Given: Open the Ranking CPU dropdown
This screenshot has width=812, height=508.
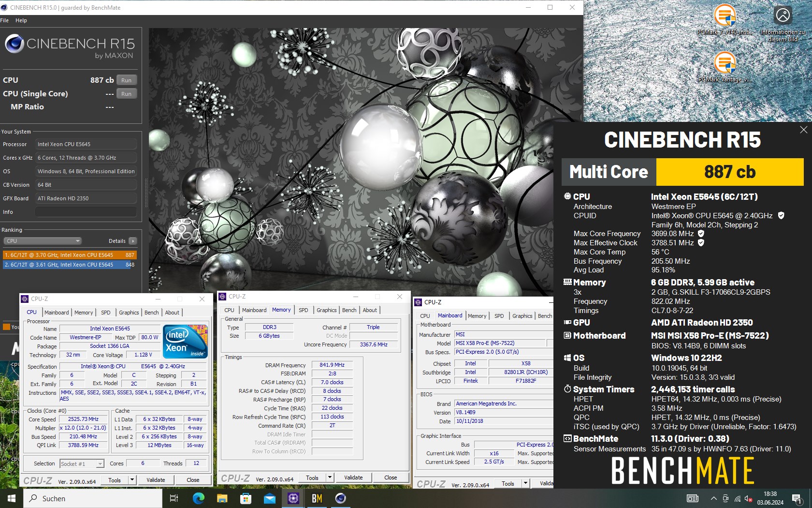Looking at the screenshot, I should [x=43, y=241].
